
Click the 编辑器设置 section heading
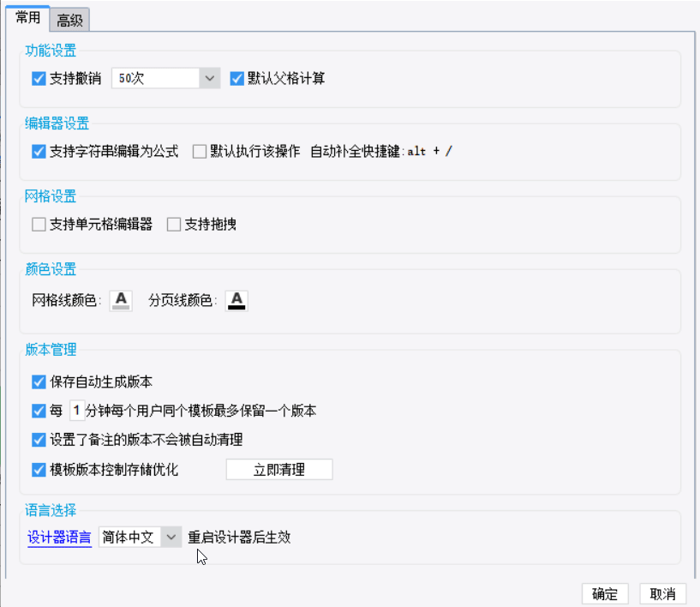57,123
